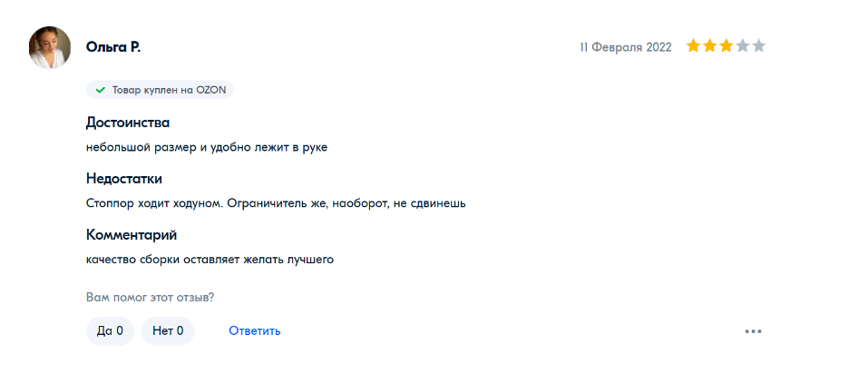
Task: Click the green checkmark verification icon
Action: [101, 90]
